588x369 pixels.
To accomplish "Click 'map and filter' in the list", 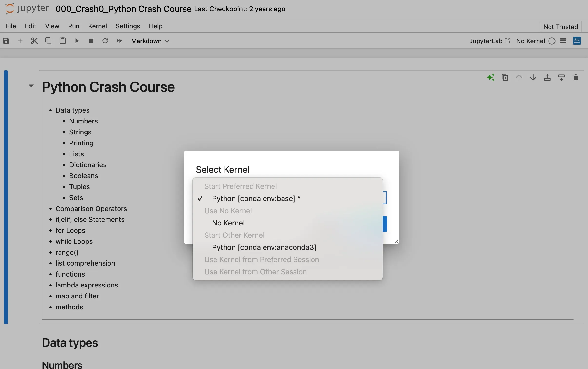I will (x=77, y=296).
